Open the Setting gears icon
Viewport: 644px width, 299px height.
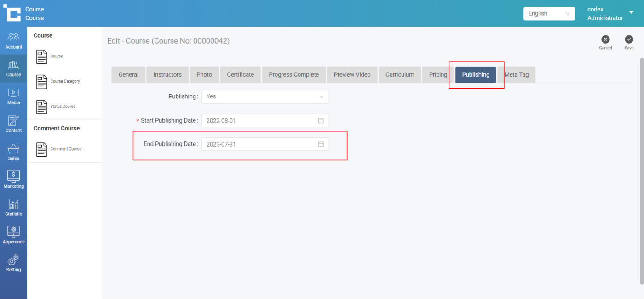click(x=13, y=263)
